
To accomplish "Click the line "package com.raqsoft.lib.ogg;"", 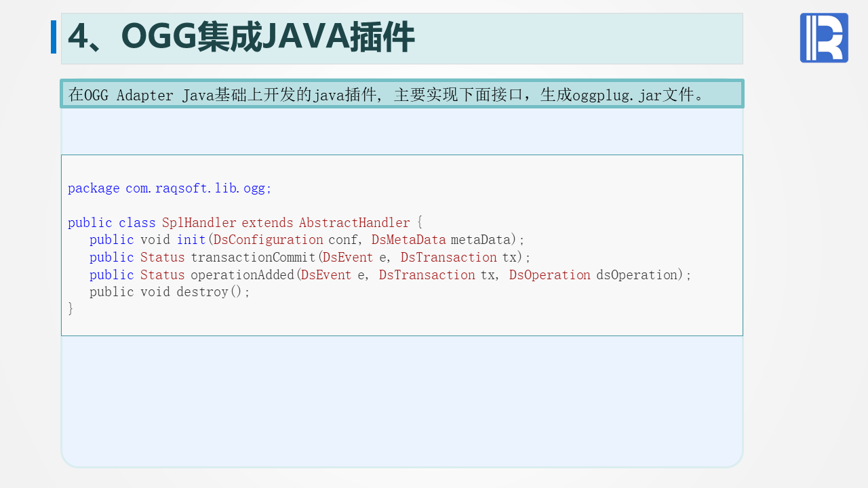I will [170, 188].
